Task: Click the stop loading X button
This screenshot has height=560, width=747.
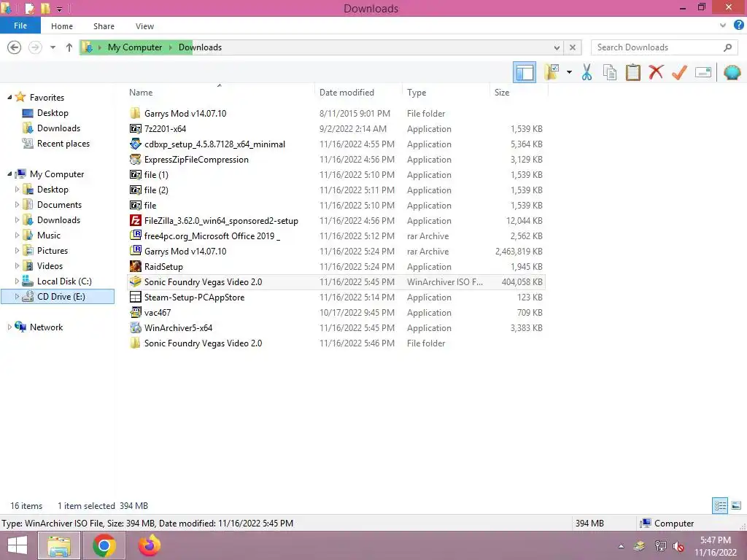Action: click(x=573, y=47)
